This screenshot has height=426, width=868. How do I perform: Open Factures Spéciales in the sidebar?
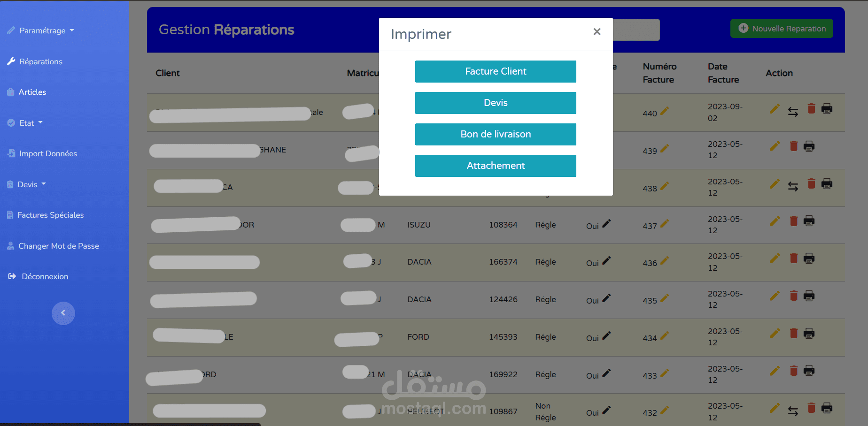coord(46,215)
